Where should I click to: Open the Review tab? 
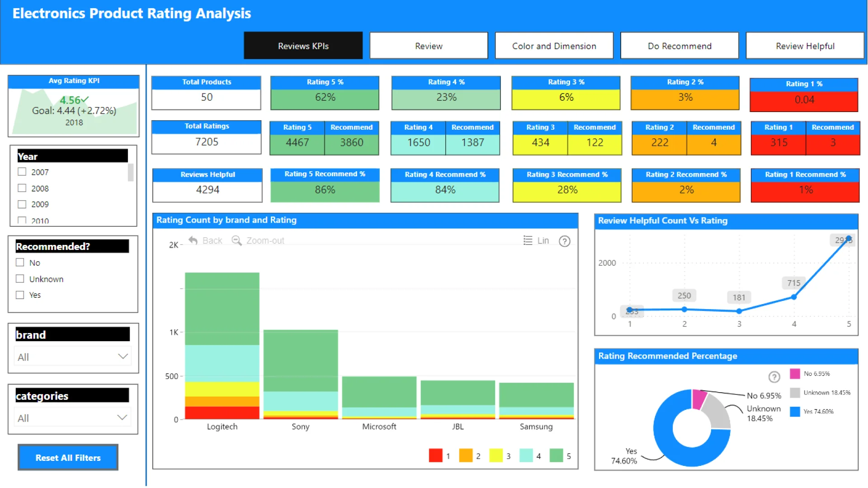pyautogui.click(x=429, y=46)
